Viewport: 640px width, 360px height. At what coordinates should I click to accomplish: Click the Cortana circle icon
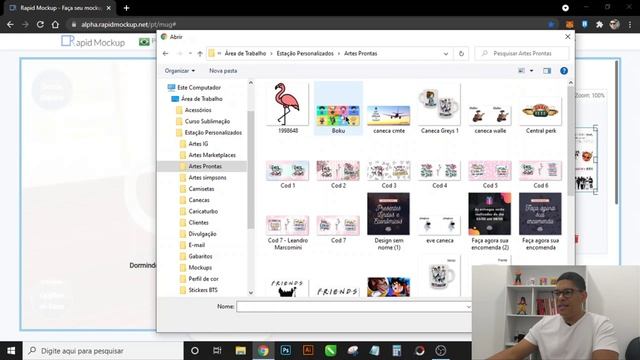[195, 351]
